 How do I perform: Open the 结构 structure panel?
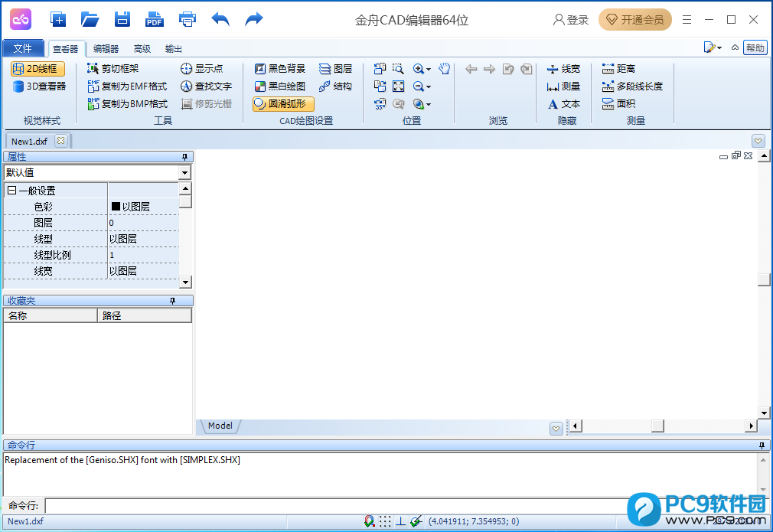(x=336, y=86)
